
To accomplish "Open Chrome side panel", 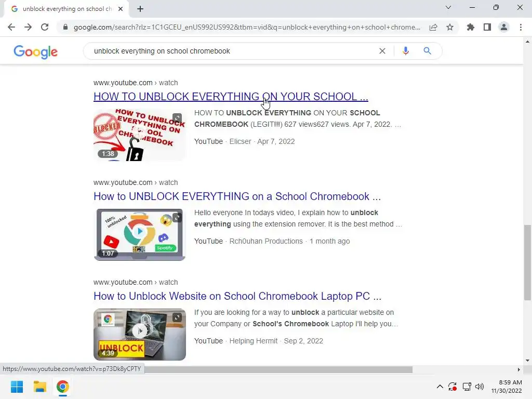I will [x=487, y=27].
